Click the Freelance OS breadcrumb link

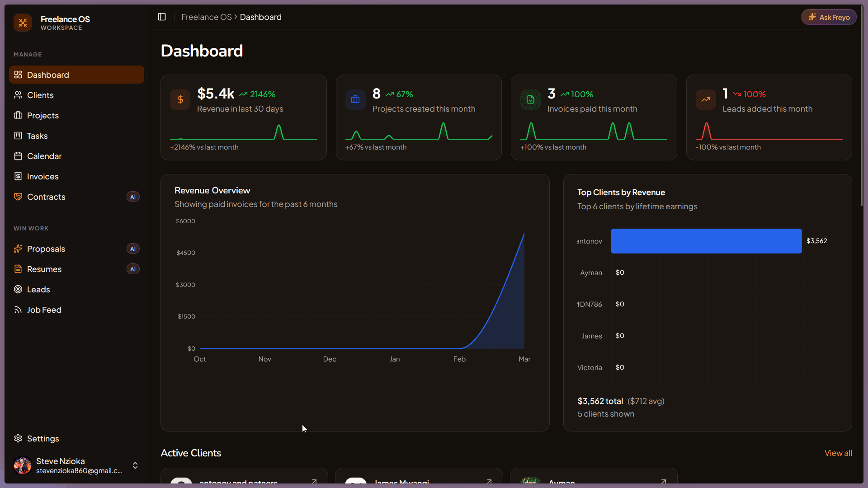point(206,17)
